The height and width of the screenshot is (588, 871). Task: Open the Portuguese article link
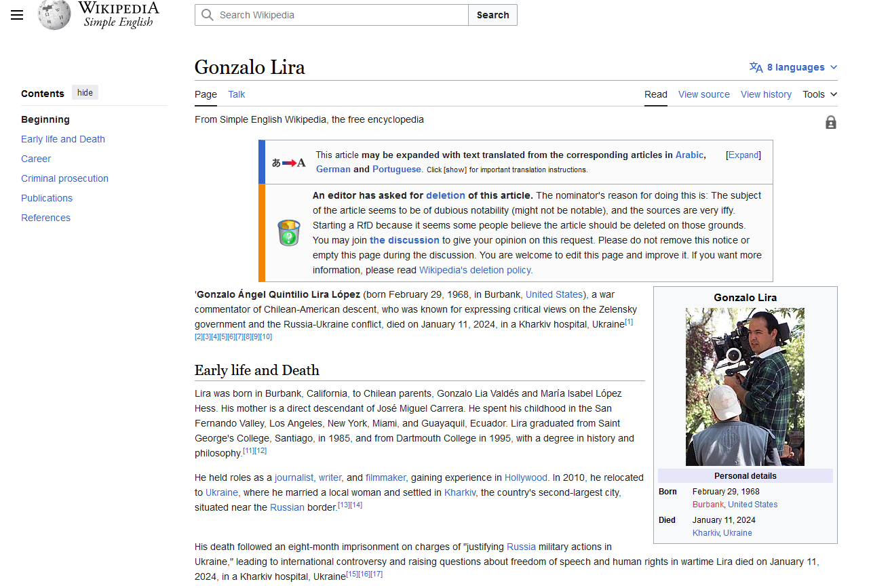click(x=397, y=169)
